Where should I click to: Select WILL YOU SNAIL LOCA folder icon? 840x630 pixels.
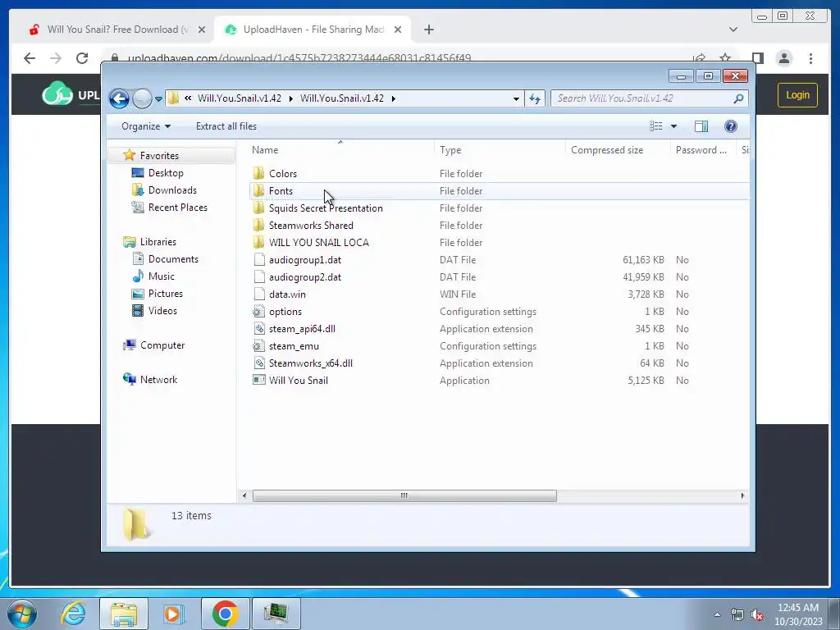coord(258,242)
